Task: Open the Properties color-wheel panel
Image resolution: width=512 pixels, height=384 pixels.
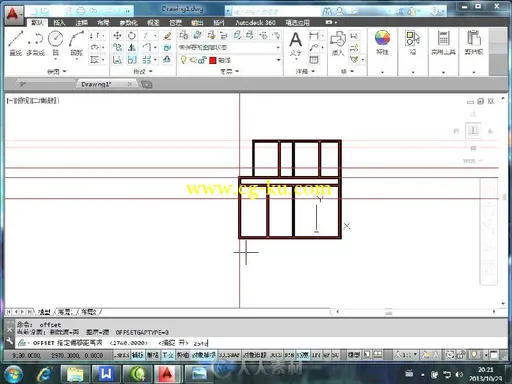Action: pyautogui.click(x=382, y=42)
